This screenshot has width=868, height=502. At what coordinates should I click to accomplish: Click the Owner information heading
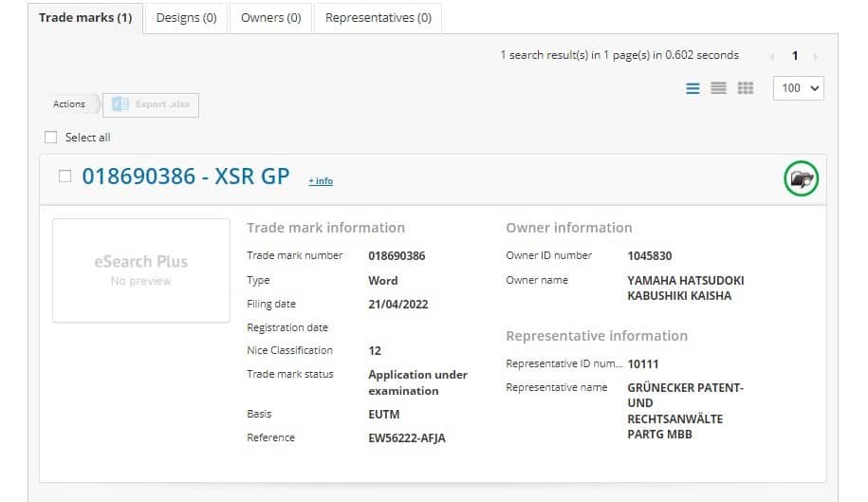tap(569, 228)
